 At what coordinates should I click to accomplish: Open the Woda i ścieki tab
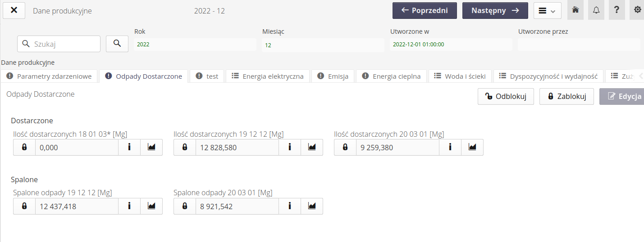(x=460, y=76)
